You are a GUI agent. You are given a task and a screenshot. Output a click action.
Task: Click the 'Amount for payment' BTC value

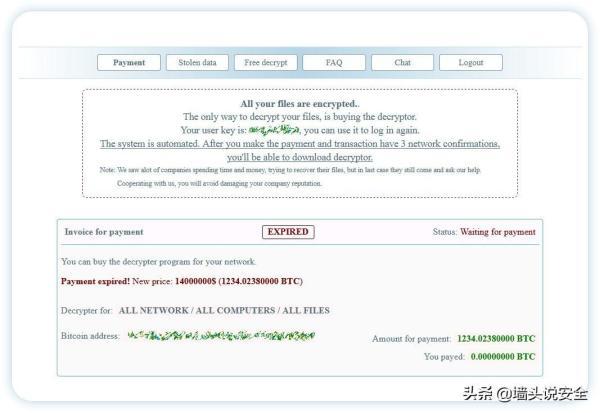495,339
